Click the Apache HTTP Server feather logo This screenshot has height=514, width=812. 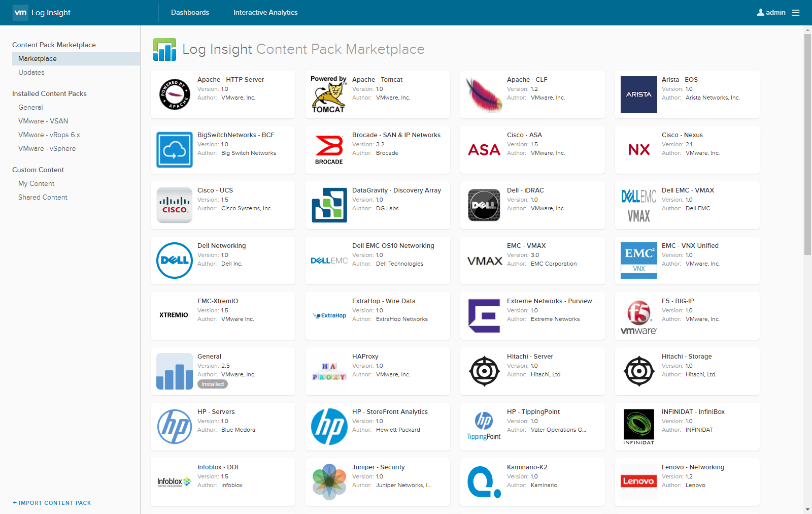point(175,94)
